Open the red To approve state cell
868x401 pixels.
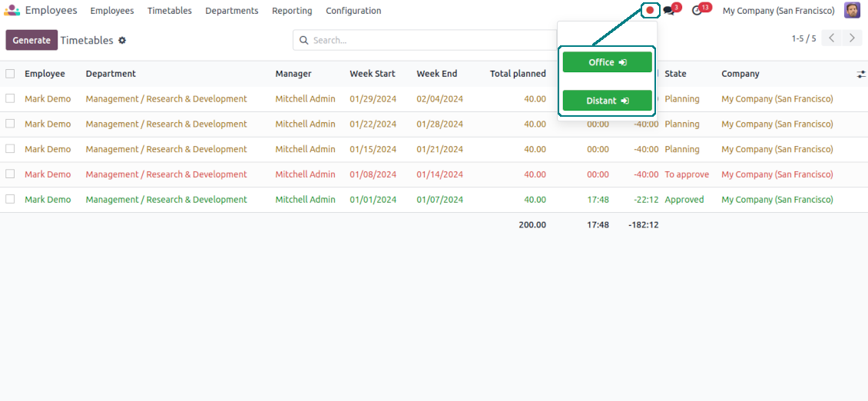(x=687, y=174)
